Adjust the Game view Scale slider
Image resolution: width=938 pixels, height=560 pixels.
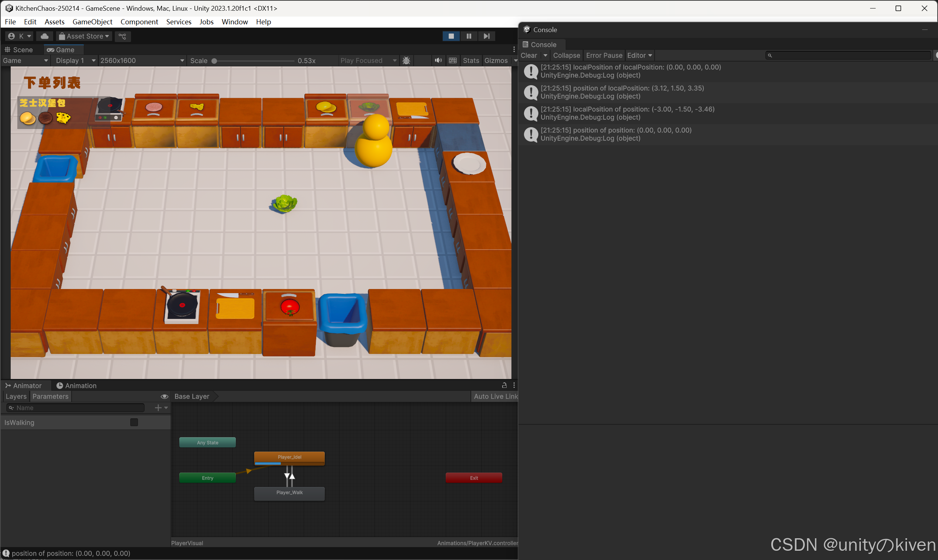tap(214, 60)
